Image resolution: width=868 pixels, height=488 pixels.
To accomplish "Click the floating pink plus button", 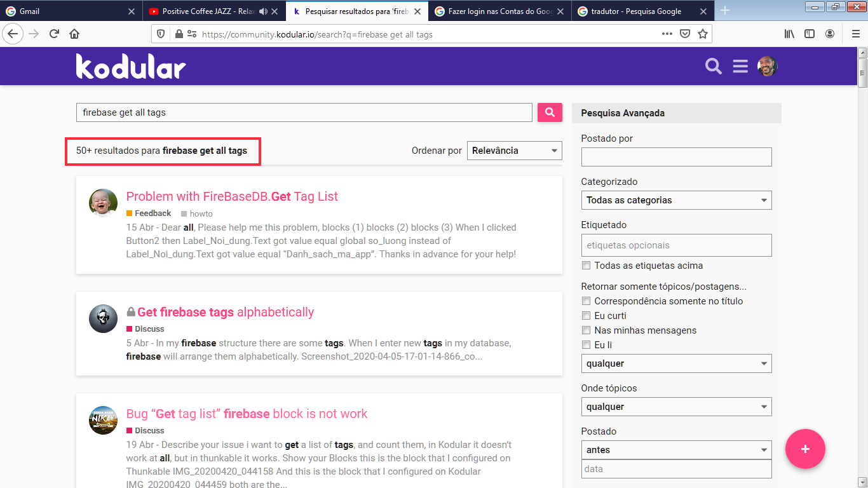I will [x=805, y=449].
